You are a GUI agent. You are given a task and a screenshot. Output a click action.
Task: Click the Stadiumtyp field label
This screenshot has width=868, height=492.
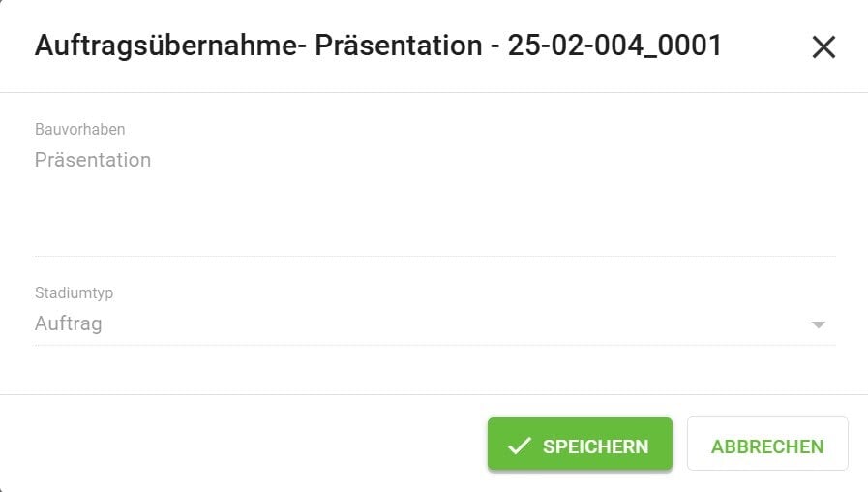pos(75,292)
